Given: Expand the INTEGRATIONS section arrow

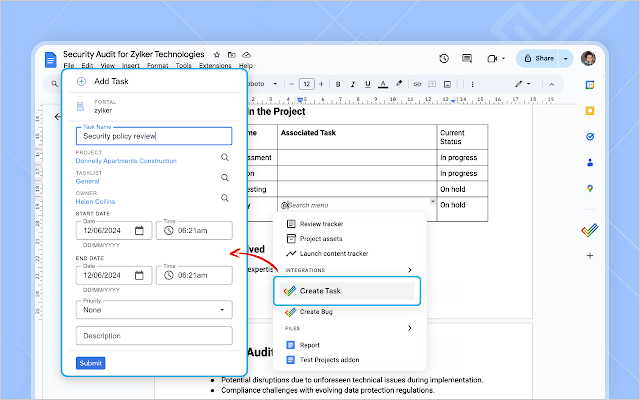Looking at the screenshot, I should coord(409,270).
